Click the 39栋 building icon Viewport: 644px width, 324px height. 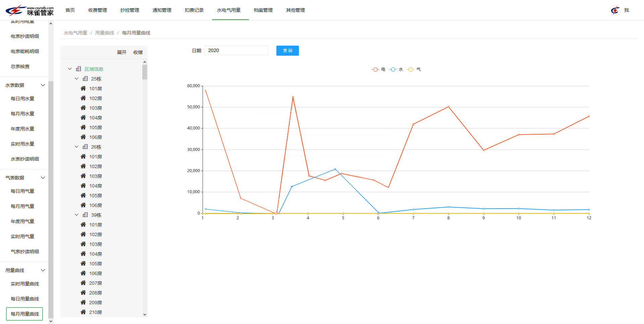tap(85, 215)
